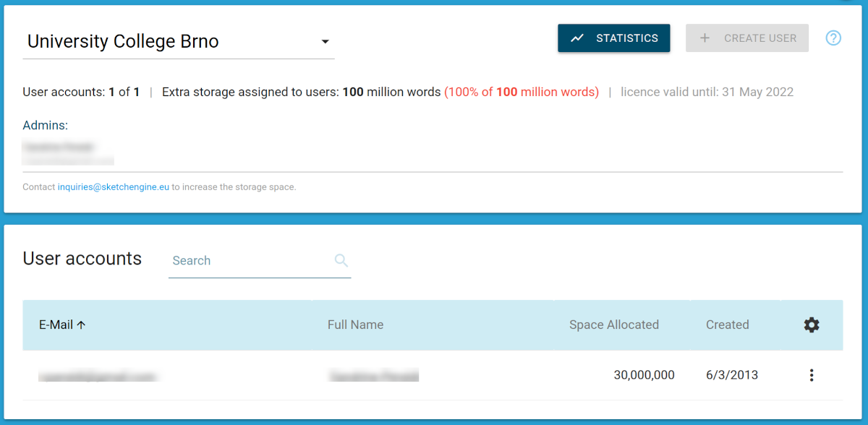The width and height of the screenshot is (868, 425).
Task: Click the Statistics chart line icon
Action: [x=577, y=38]
